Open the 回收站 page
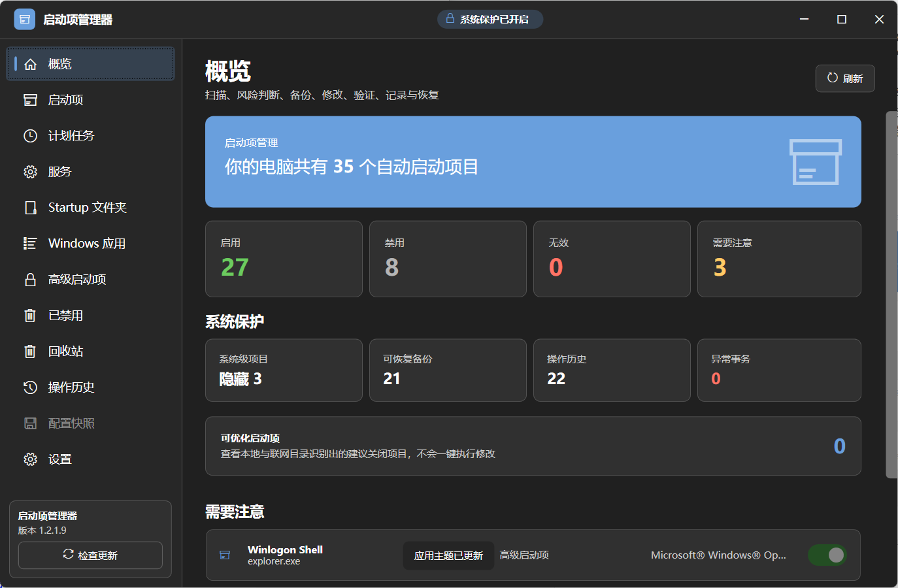Viewport: 898px width, 588px height. pyautogui.click(x=90, y=351)
